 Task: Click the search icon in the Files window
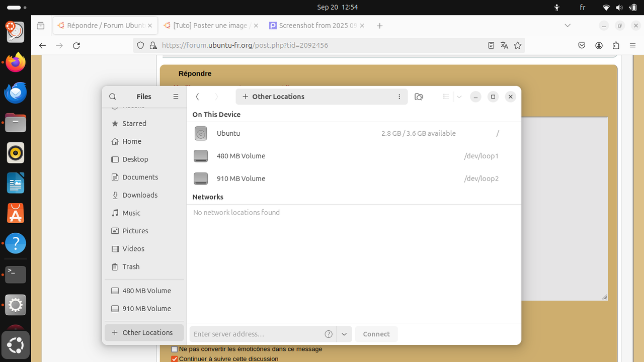click(x=112, y=97)
